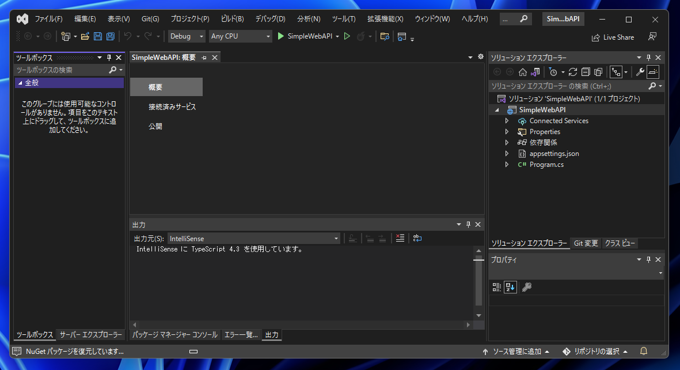
Task: Open the ツール(T) menu
Action: (x=343, y=19)
